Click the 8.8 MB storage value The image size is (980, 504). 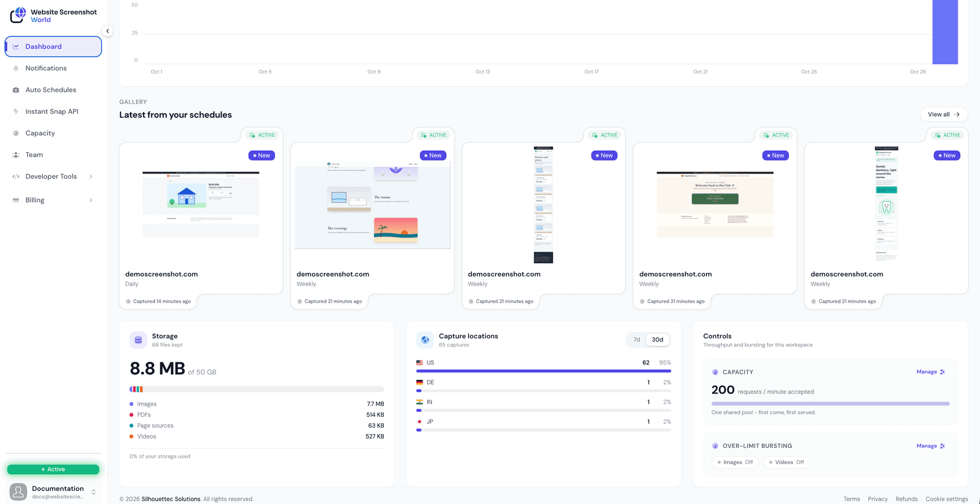tap(157, 369)
